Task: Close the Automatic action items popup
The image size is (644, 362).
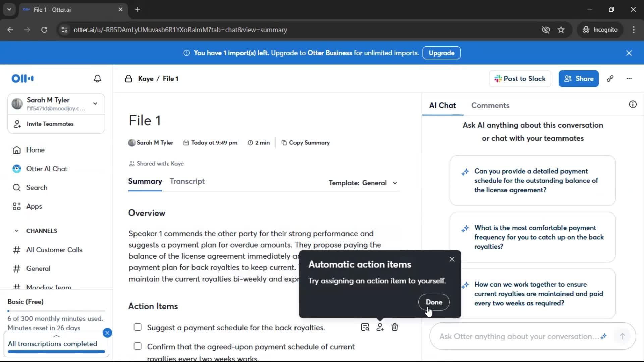Action: point(452,259)
